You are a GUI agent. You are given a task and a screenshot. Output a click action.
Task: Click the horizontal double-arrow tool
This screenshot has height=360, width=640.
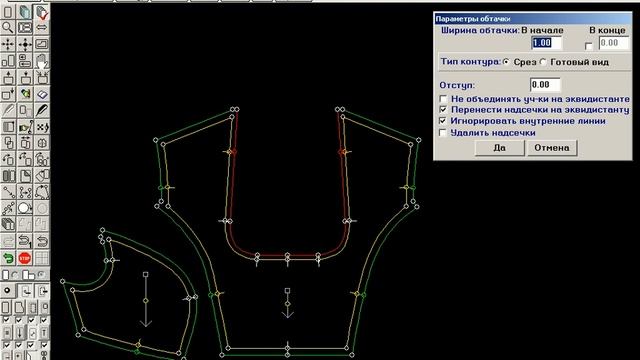click(42, 28)
